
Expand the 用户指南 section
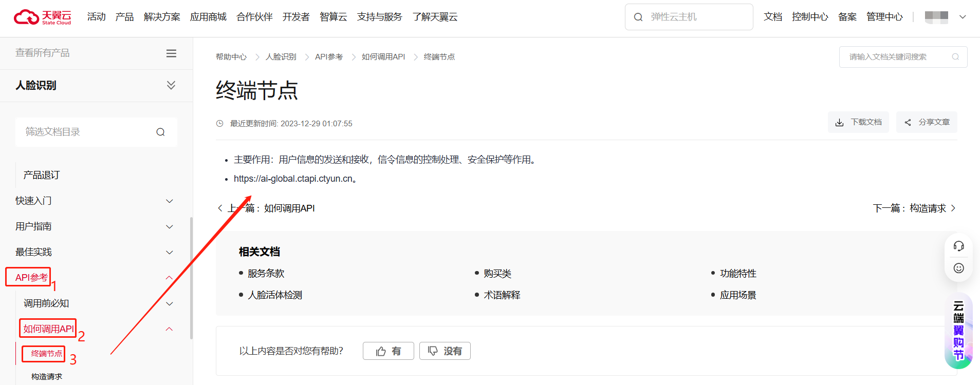coord(169,226)
